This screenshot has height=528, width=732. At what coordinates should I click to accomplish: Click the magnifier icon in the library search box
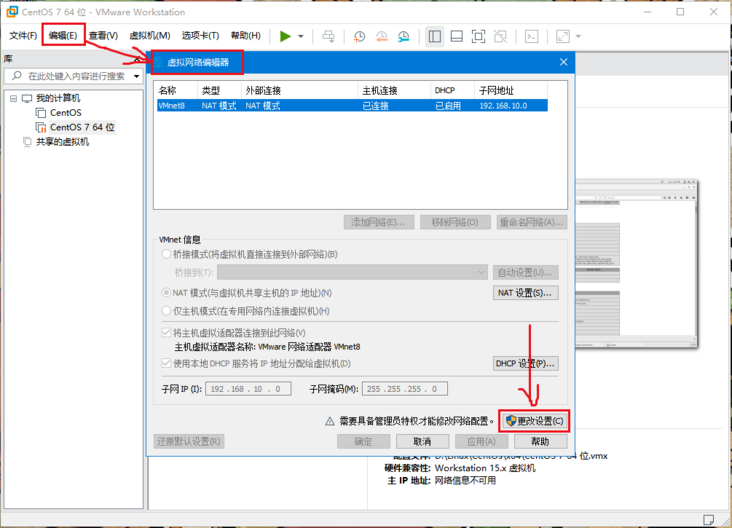[17, 76]
